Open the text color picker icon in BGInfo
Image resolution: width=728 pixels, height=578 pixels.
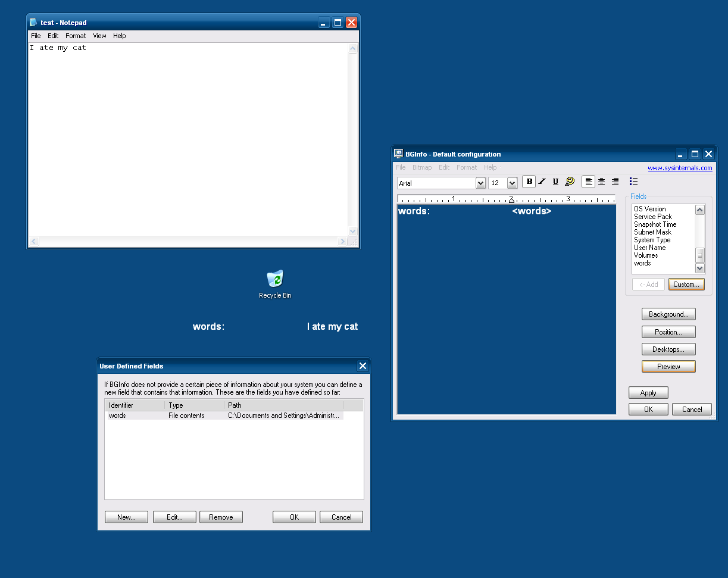pos(570,182)
